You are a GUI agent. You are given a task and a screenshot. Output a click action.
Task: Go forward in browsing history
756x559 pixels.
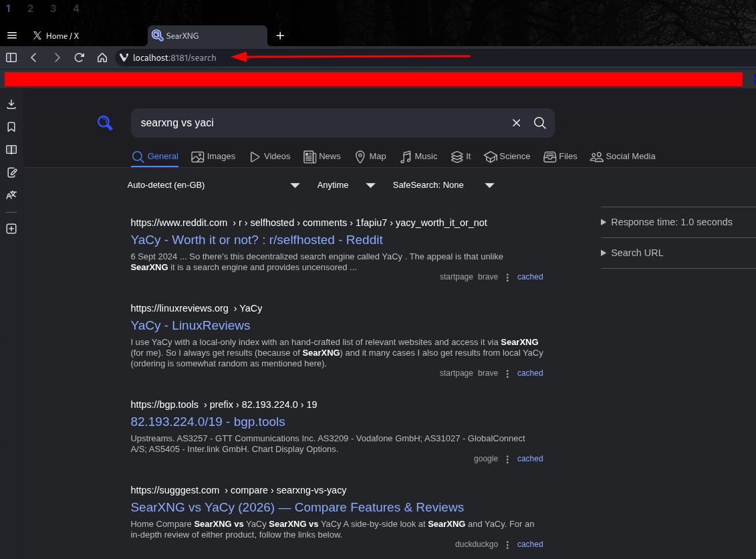[57, 58]
